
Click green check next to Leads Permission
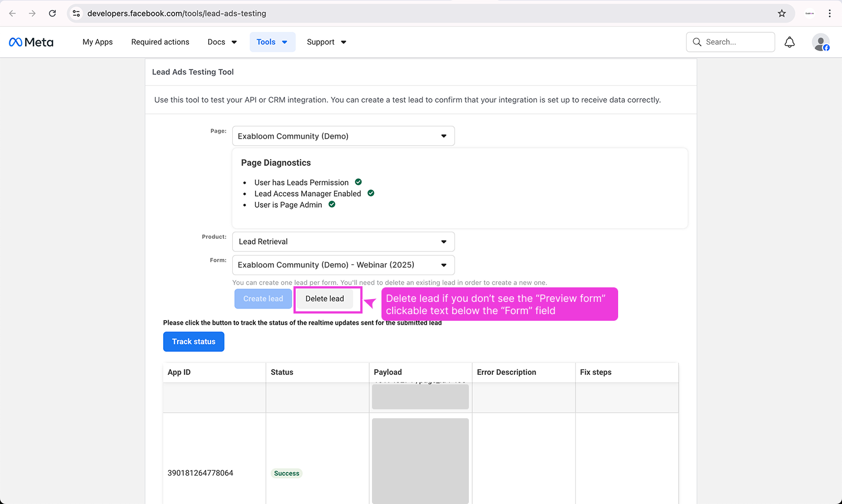pyautogui.click(x=359, y=182)
